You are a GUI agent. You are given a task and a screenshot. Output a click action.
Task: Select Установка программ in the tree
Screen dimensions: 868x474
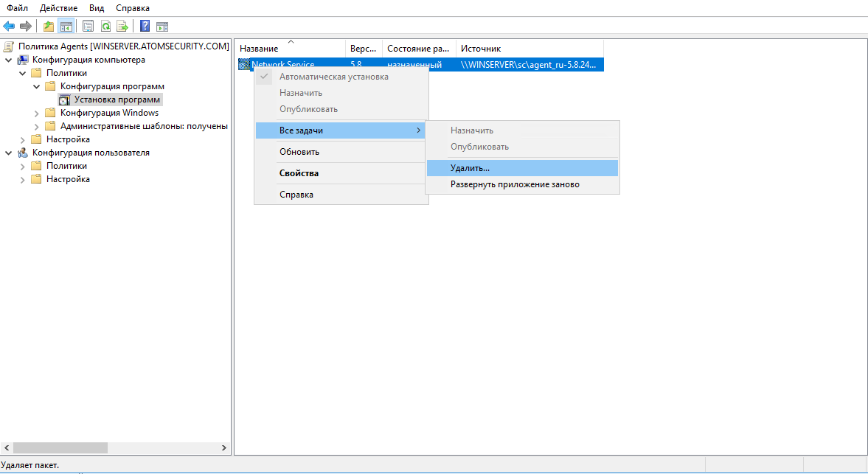pyautogui.click(x=117, y=100)
